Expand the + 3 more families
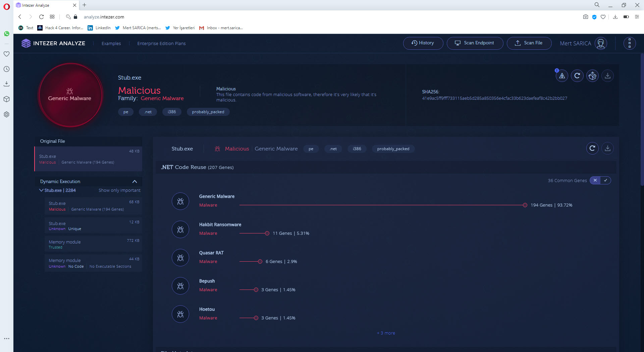The width and height of the screenshot is (644, 352). point(386,333)
